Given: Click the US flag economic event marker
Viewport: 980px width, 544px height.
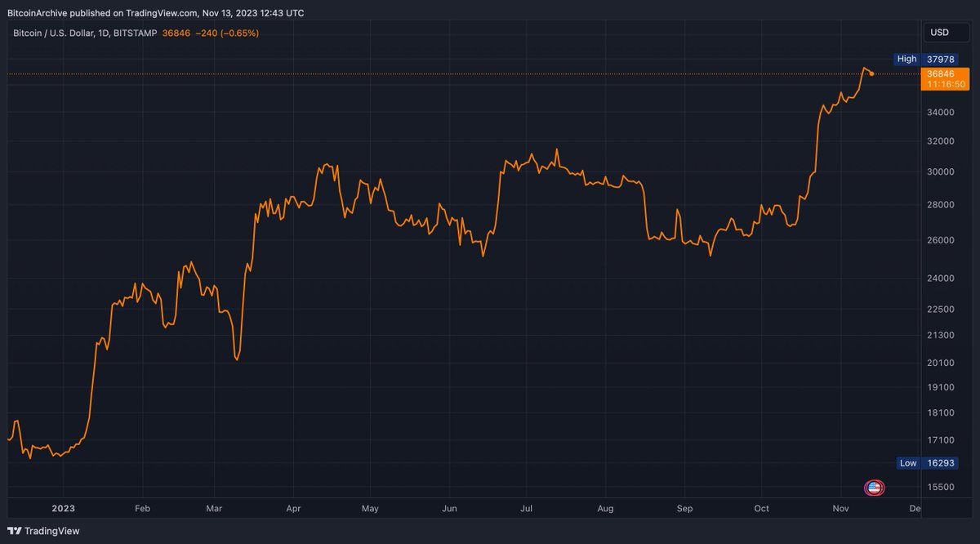Looking at the screenshot, I should [x=874, y=488].
